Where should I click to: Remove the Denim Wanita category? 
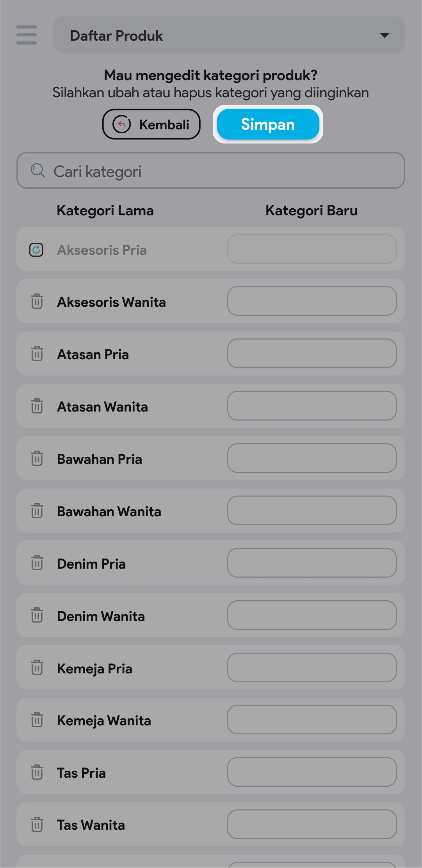pos(37,616)
